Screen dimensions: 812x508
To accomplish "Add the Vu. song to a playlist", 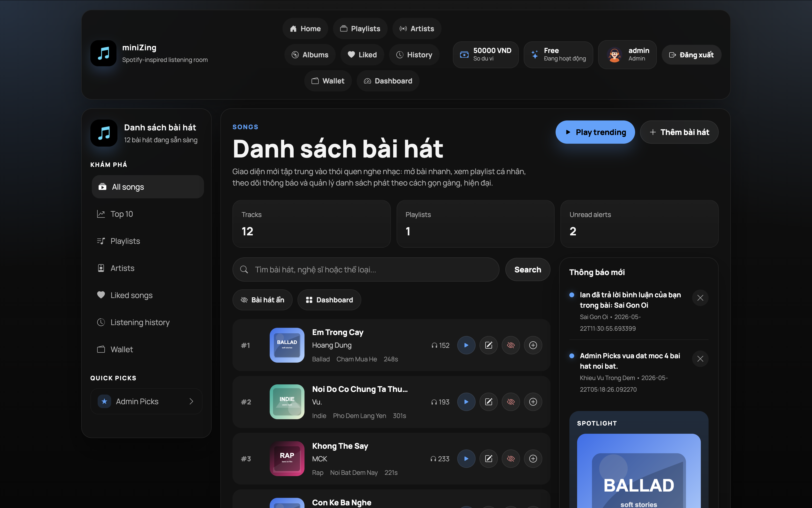I will (533, 402).
